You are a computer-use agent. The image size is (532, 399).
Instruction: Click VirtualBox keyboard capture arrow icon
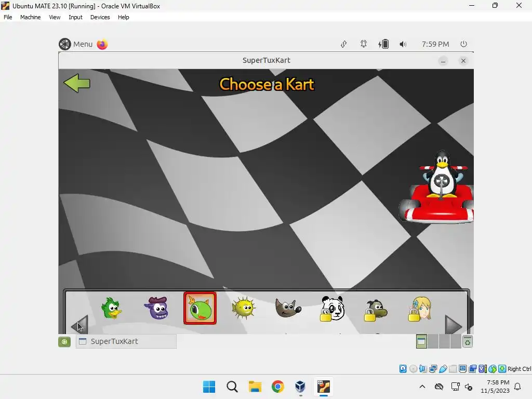click(502, 369)
